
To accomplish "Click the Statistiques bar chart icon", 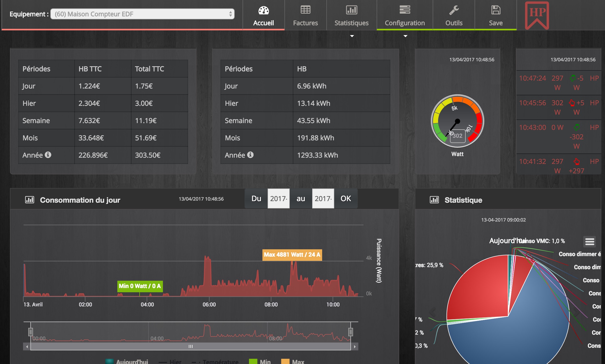I will point(351,10).
